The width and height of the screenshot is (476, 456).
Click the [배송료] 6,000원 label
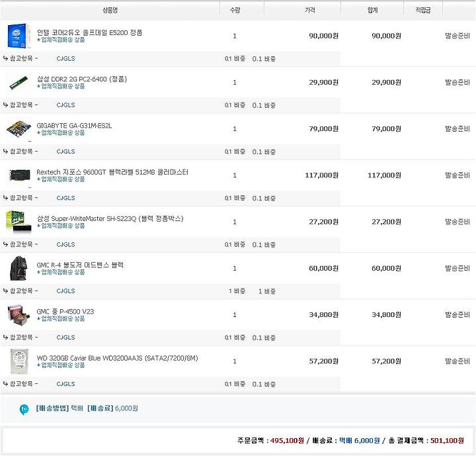point(112,408)
